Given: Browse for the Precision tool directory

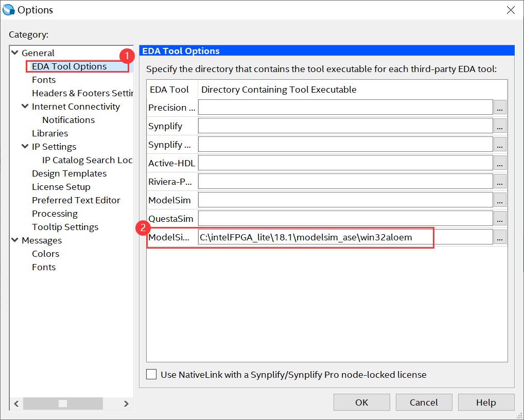Looking at the screenshot, I should 500,107.
